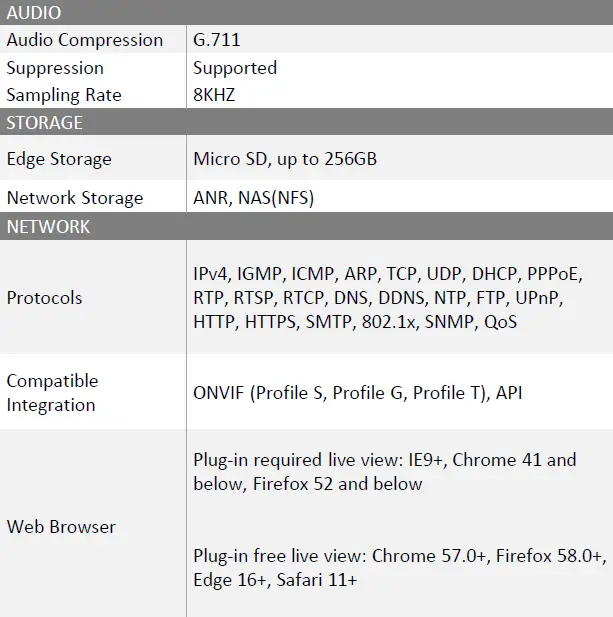Click the STORAGE section header

tap(45, 123)
